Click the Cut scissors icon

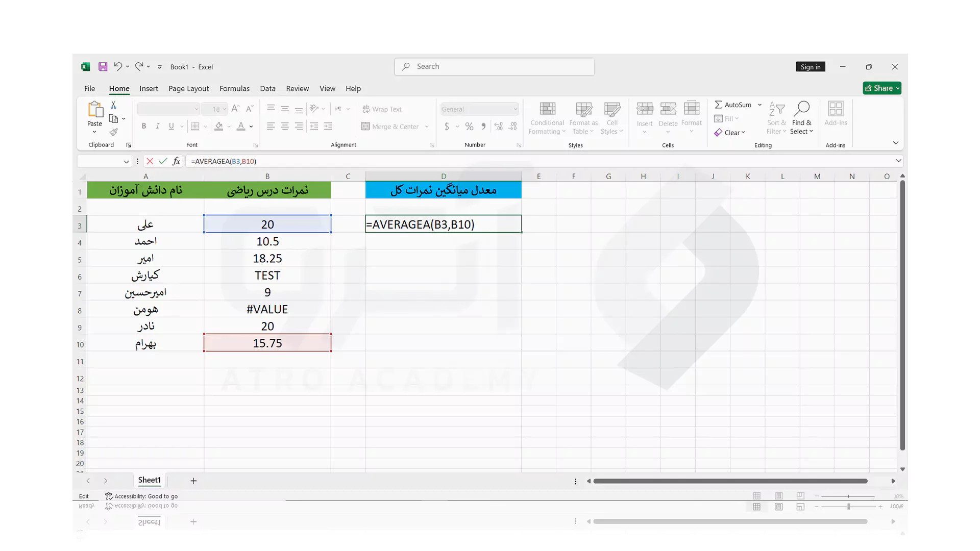pos(113,105)
